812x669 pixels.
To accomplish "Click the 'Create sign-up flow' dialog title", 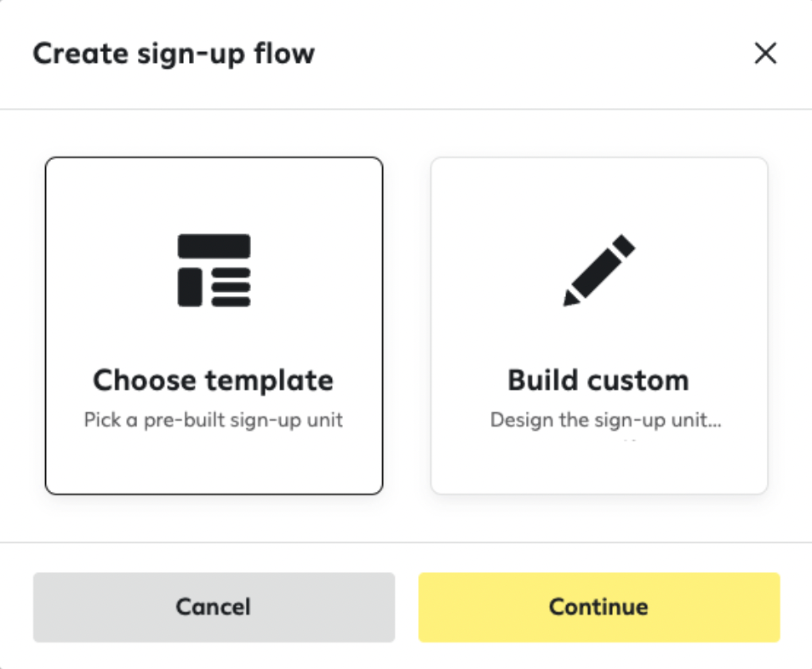I will [174, 54].
